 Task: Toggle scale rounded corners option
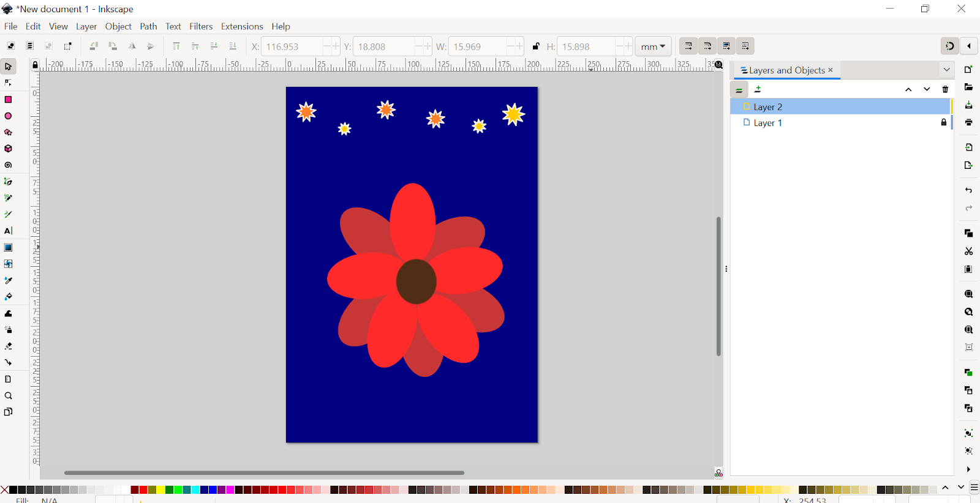707,46
